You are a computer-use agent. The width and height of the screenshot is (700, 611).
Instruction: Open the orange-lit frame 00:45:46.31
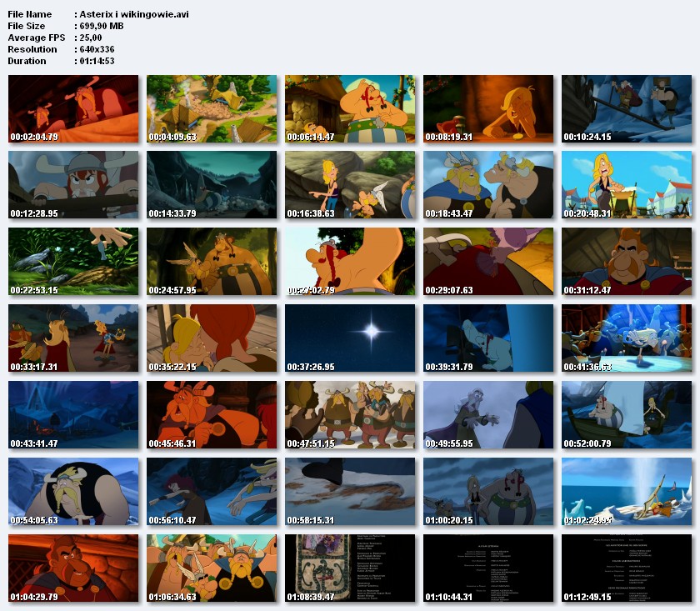point(212,415)
